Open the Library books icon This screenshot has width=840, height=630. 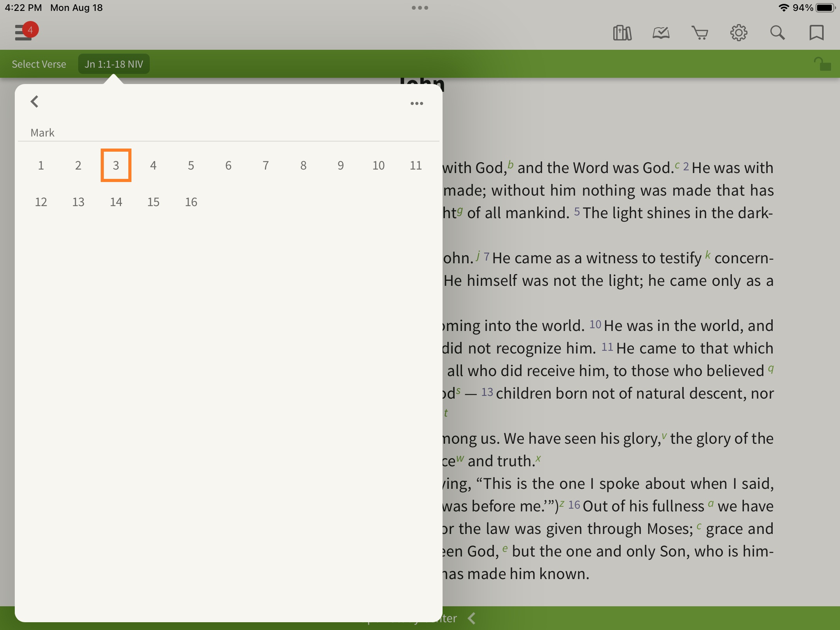pyautogui.click(x=622, y=33)
